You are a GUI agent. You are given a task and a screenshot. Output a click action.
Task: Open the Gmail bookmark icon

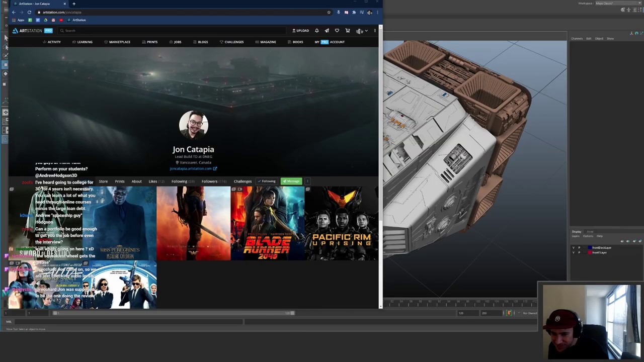tap(53, 20)
